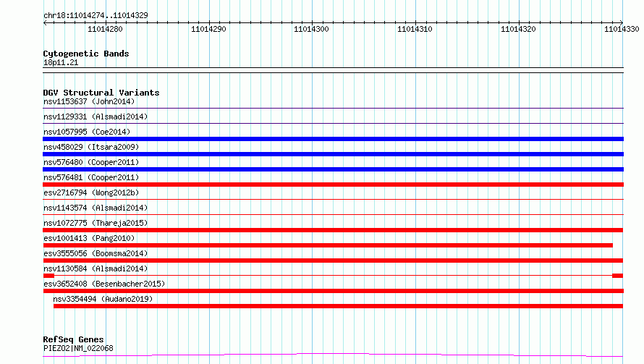Click the red bar under nsv3354494
The image size is (644, 364).
[338, 306]
